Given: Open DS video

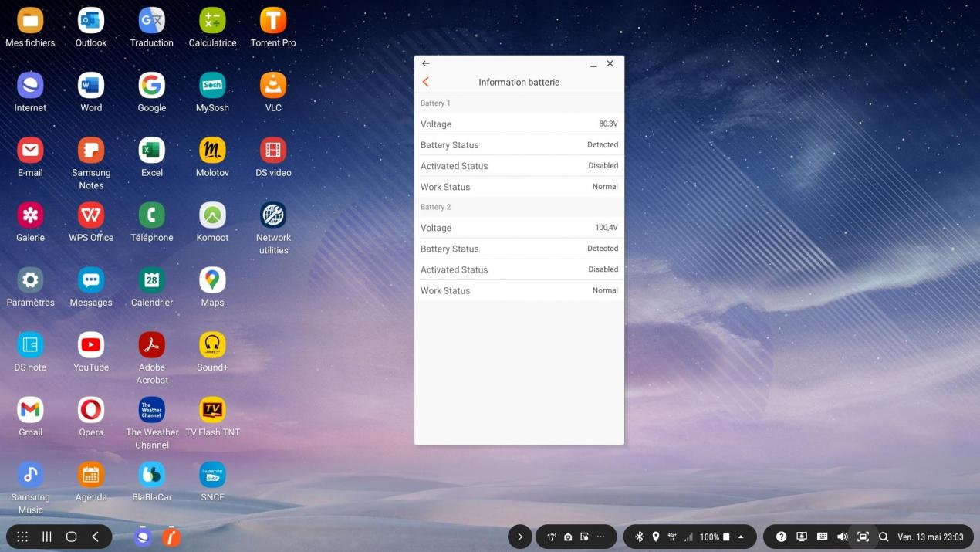Looking at the screenshot, I should point(273,150).
